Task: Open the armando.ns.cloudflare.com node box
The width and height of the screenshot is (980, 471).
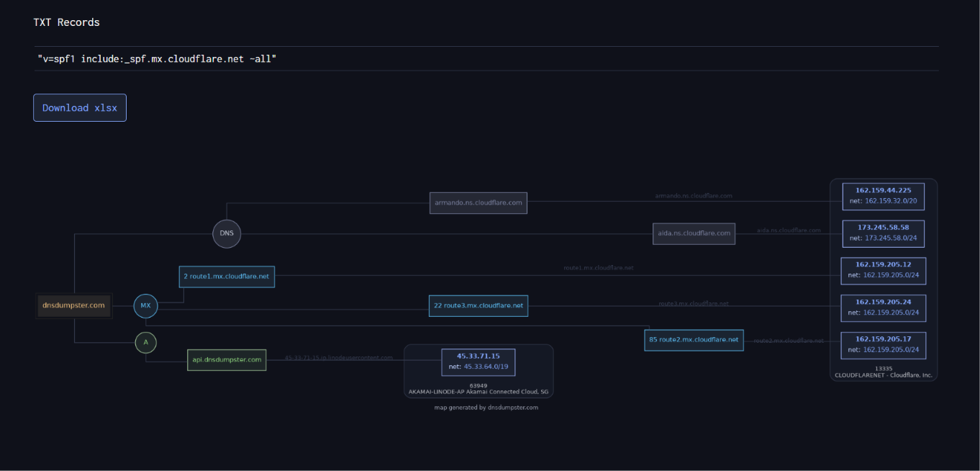Action: pyautogui.click(x=478, y=203)
